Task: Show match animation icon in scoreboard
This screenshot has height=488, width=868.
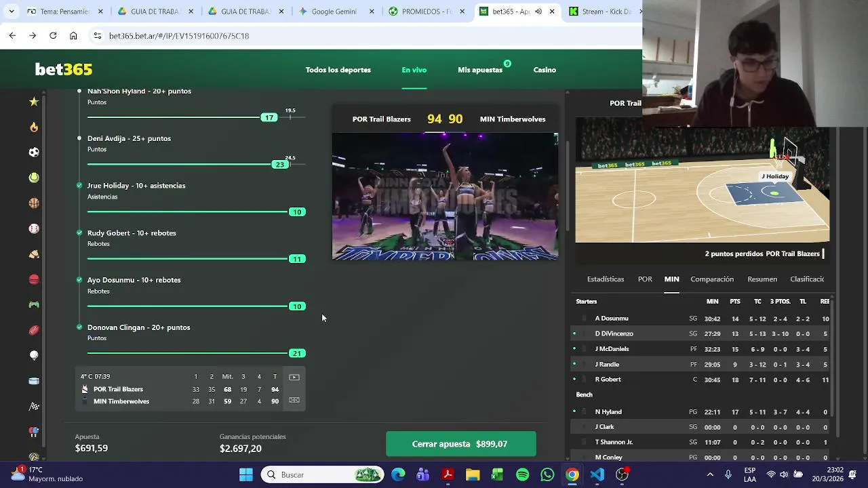Action: [x=294, y=401]
